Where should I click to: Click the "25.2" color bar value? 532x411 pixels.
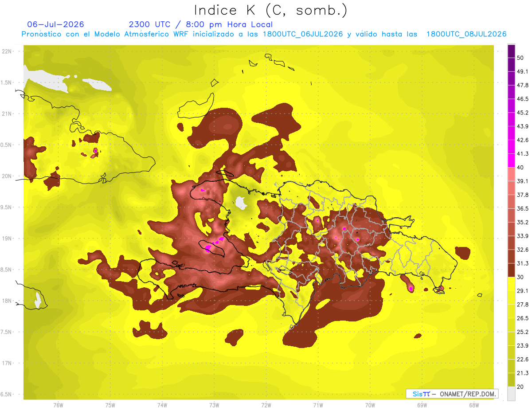coord(522,332)
